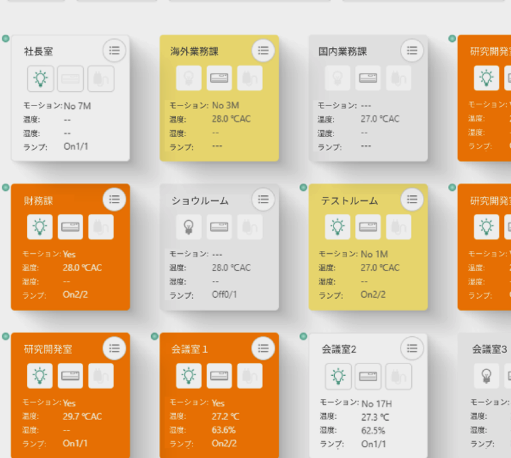The width and height of the screenshot is (511, 458).
Task: Click the light bulb icon in 会議室3 card
Action: (486, 376)
